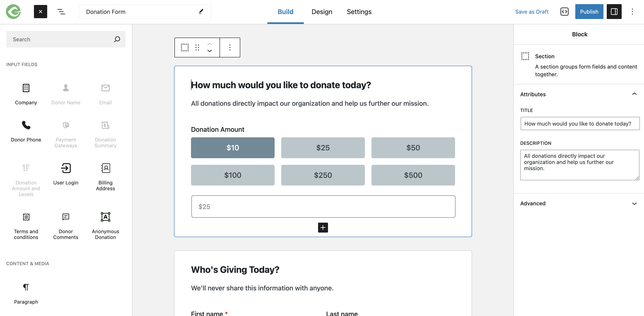Insert a Paragraph content block
The image size is (644, 316).
pos(26,293)
